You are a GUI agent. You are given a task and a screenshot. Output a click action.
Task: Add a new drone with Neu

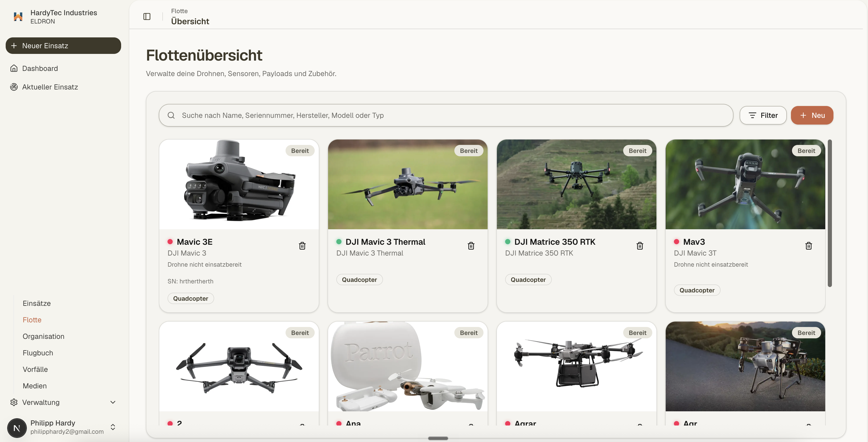(812, 115)
